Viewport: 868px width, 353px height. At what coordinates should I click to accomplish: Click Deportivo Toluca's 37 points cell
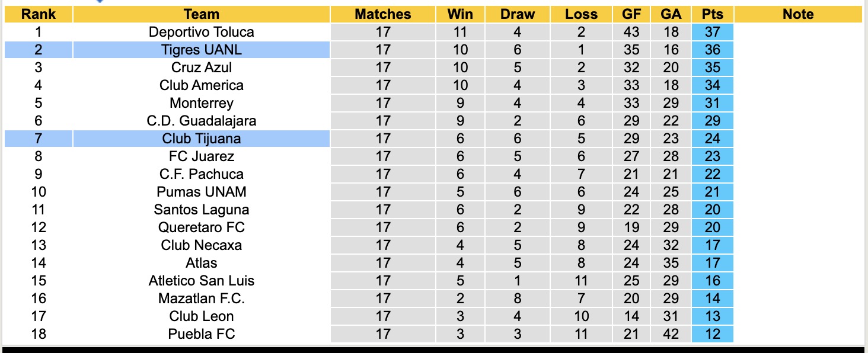[712, 32]
